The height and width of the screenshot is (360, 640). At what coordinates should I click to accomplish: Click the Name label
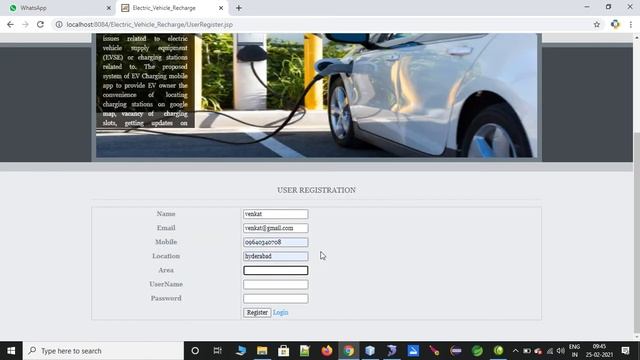click(166, 214)
